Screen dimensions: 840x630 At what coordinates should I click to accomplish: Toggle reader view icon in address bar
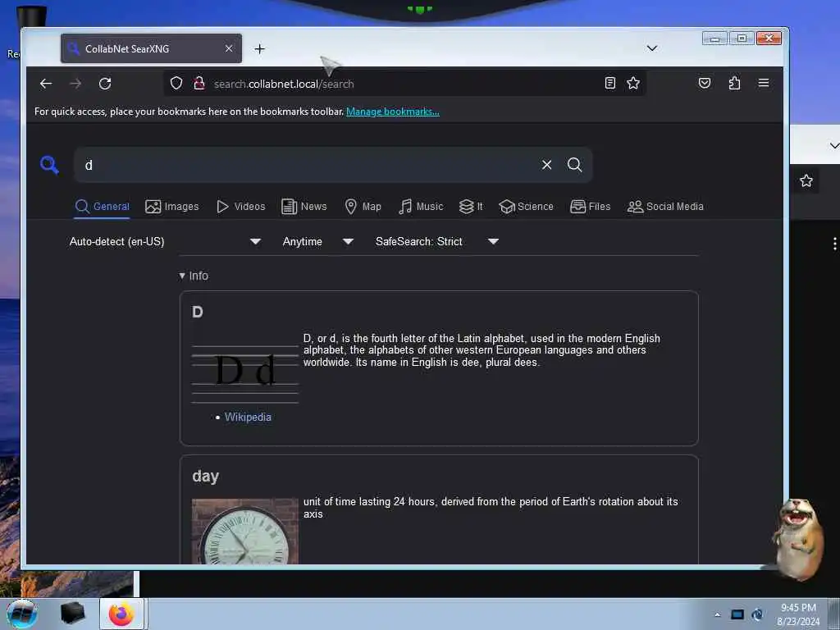click(x=609, y=83)
